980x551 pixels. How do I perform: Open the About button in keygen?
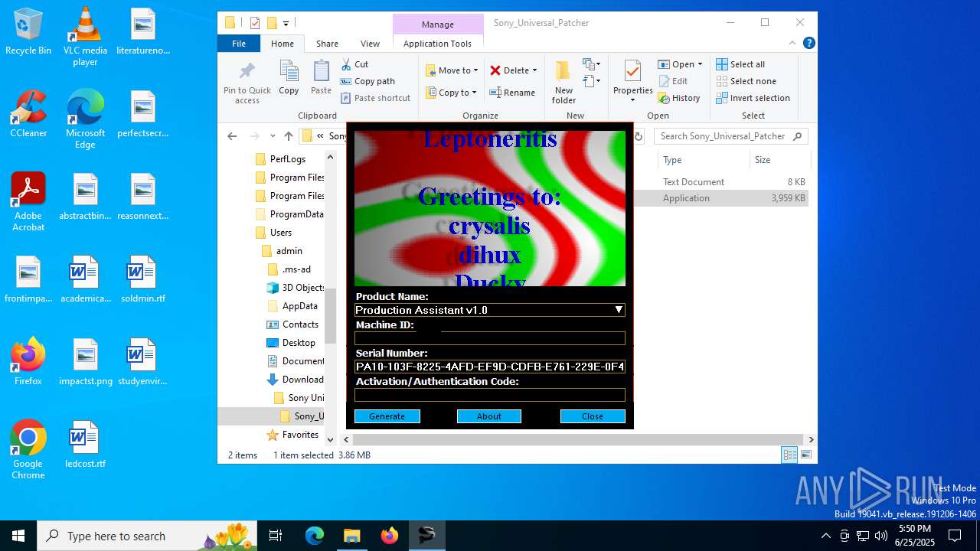pyautogui.click(x=489, y=416)
